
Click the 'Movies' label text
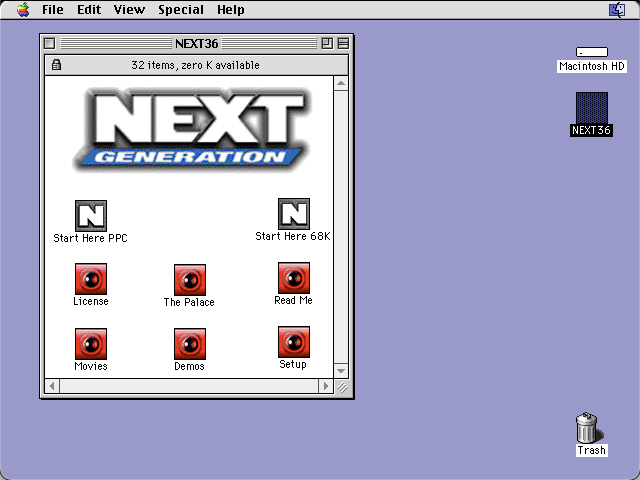click(91, 366)
